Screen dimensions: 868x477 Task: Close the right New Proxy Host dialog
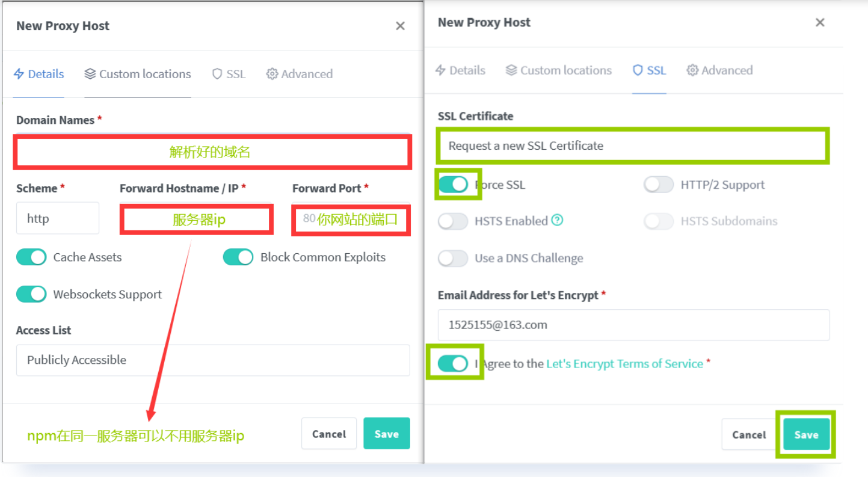[x=820, y=23]
